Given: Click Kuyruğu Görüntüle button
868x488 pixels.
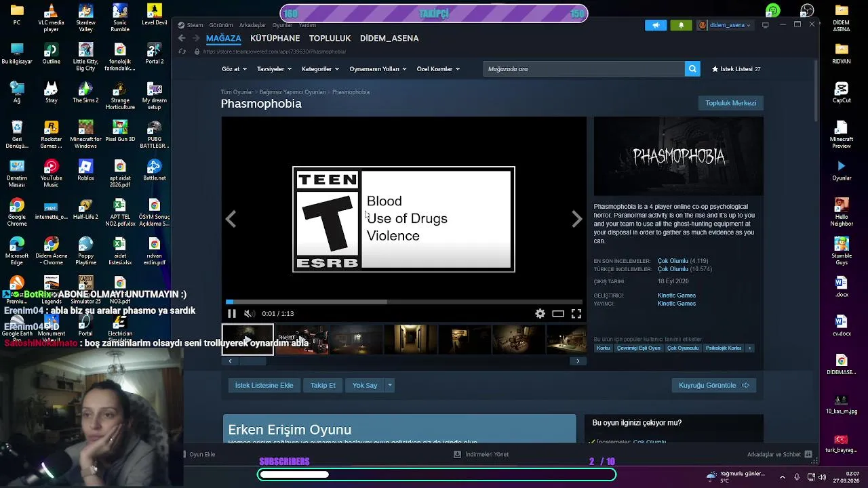Looking at the screenshot, I should click(x=714, y=385).
